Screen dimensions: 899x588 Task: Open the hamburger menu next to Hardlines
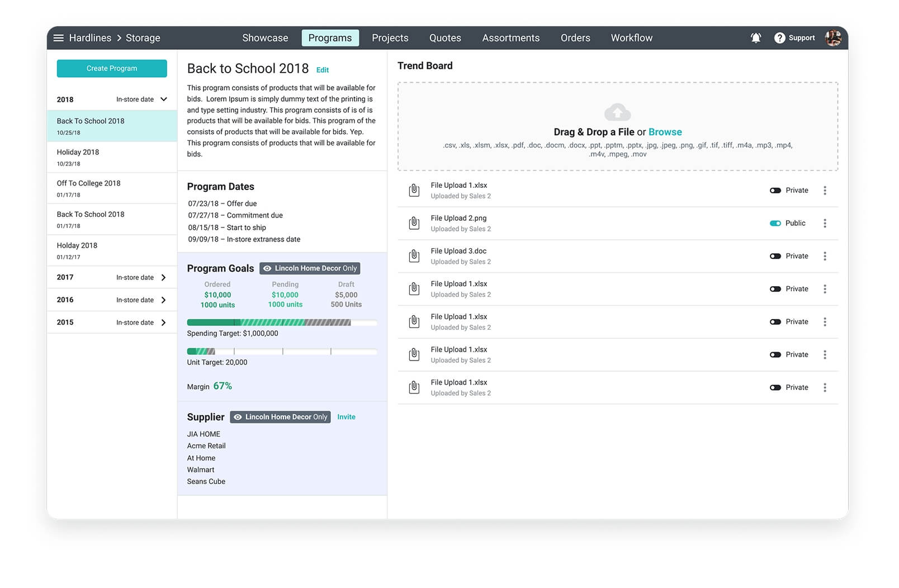[59, 37]
